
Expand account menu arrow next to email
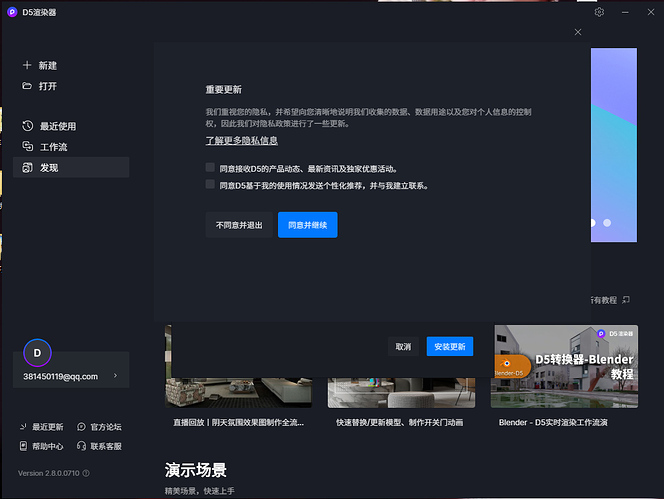115,376
